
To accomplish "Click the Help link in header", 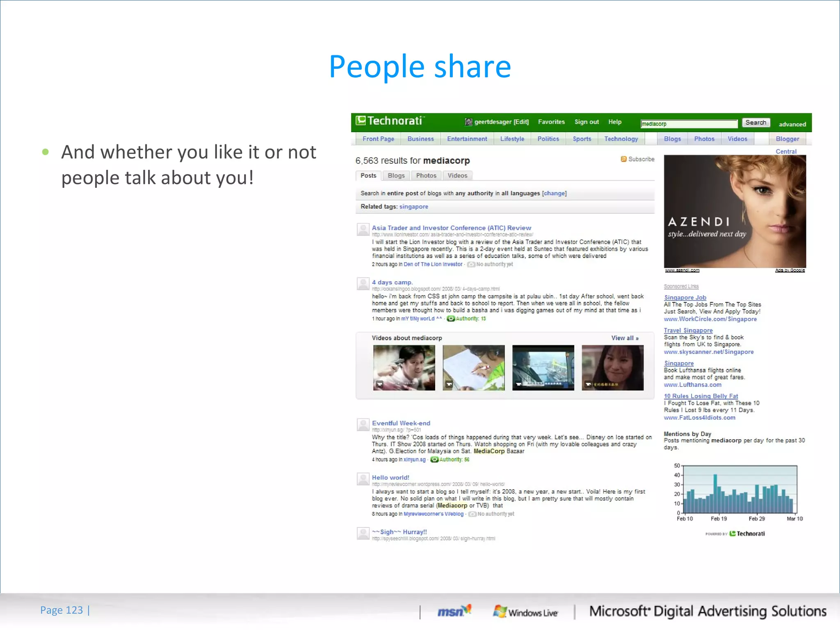I will pyautogui.click(x=615, y=122).
